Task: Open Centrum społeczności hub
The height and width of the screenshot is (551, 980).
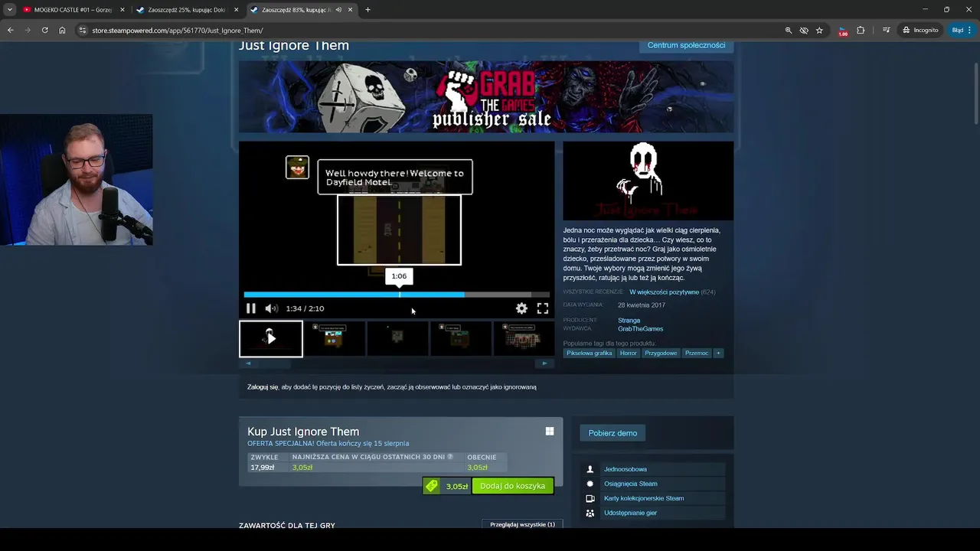Action: tap(686, 45)
